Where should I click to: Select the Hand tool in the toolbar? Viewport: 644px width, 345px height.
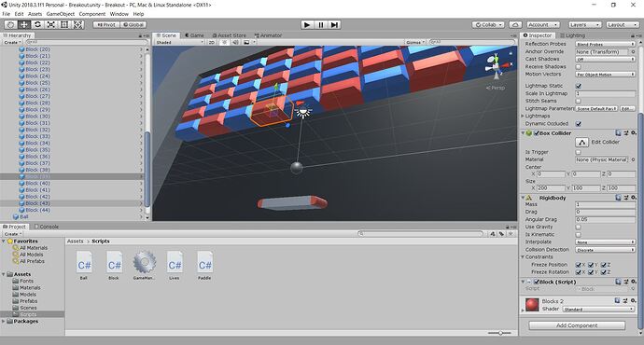(11, 24)
